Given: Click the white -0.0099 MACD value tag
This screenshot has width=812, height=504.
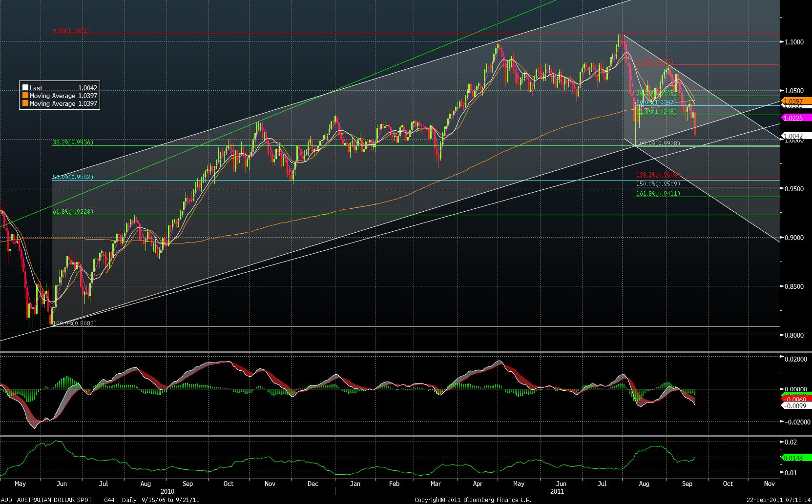Looking at the screenshot, I should (796, 405).
